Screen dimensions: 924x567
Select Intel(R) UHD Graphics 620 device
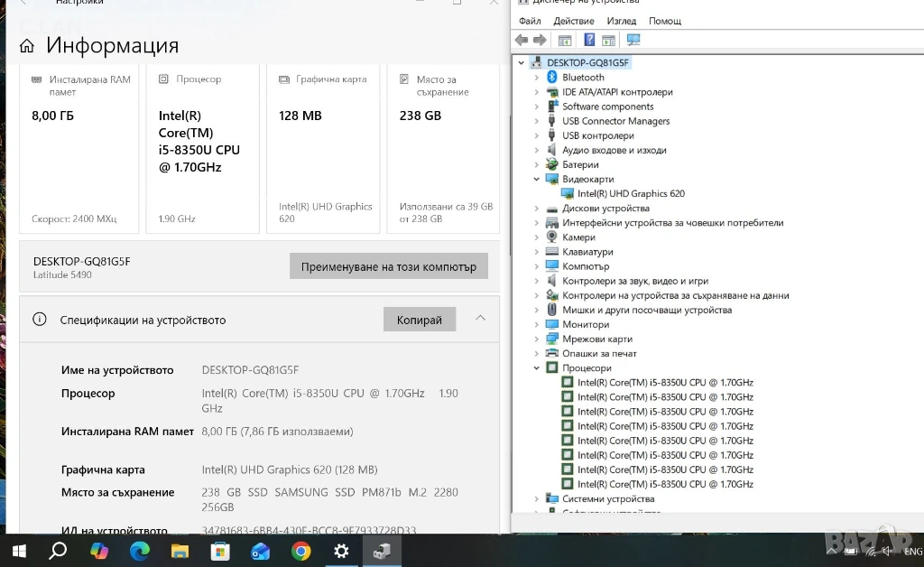point(631,194)
